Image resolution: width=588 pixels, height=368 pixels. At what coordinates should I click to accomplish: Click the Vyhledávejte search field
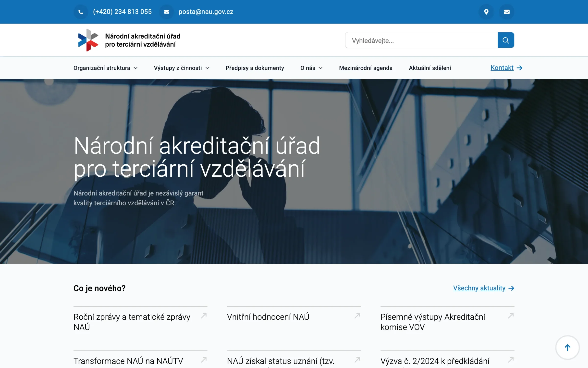pos(421,40)
